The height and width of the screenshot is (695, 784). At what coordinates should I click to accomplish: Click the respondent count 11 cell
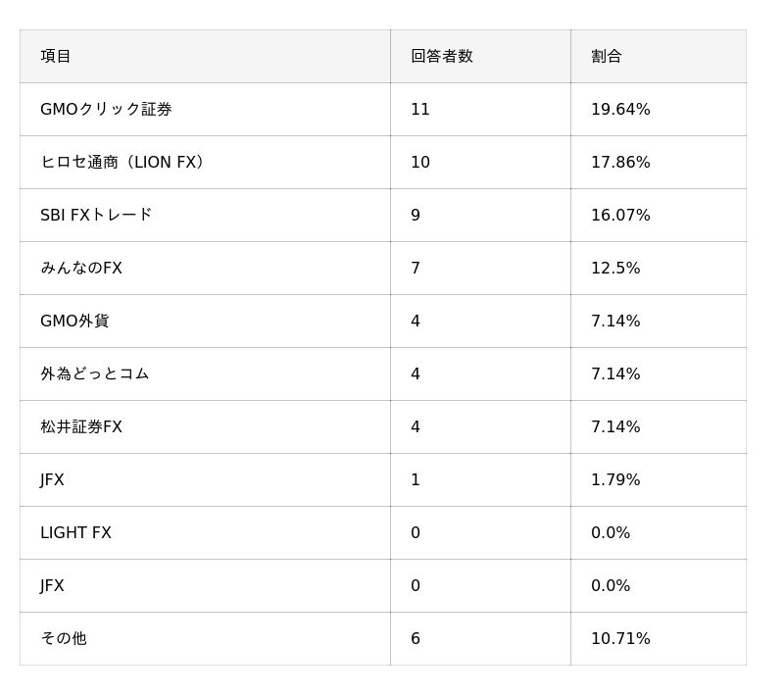pos(420,109)
